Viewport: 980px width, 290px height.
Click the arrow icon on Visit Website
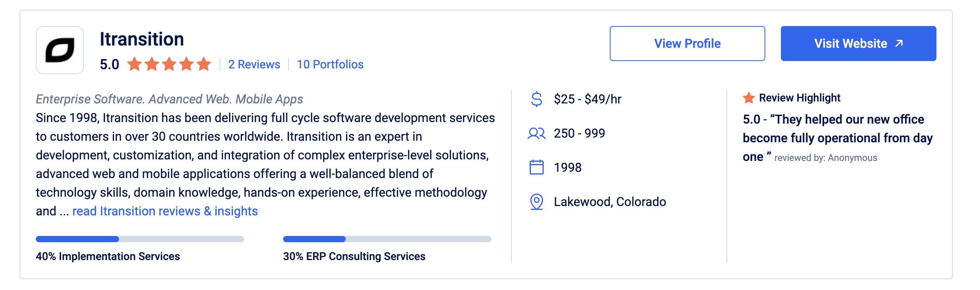point(899,44)
